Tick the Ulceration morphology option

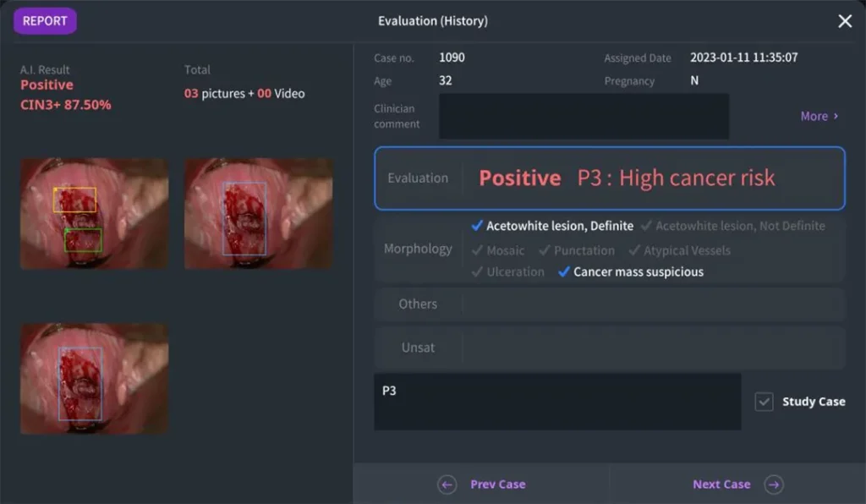[x=478, y=272]
